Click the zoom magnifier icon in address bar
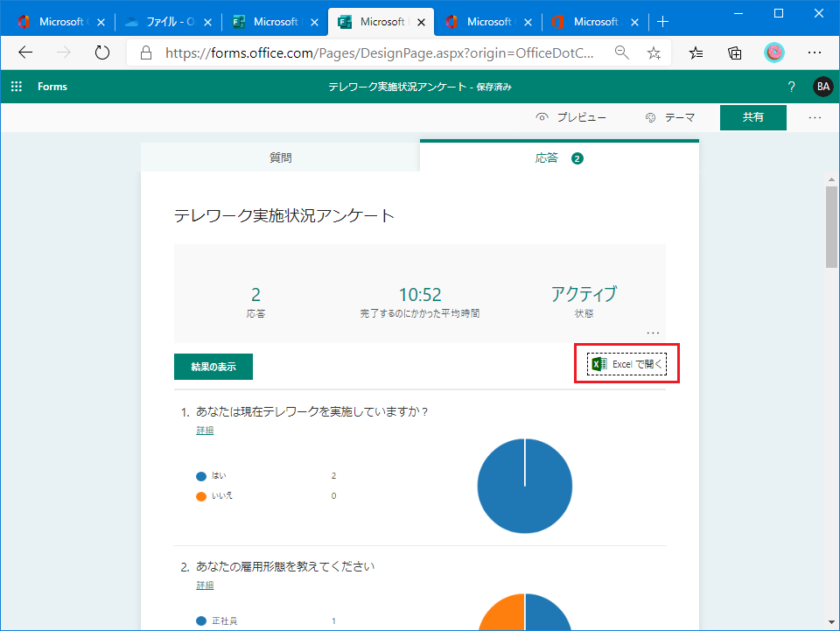The height and width of the screenshot is (631, 840). pos(621,53)
